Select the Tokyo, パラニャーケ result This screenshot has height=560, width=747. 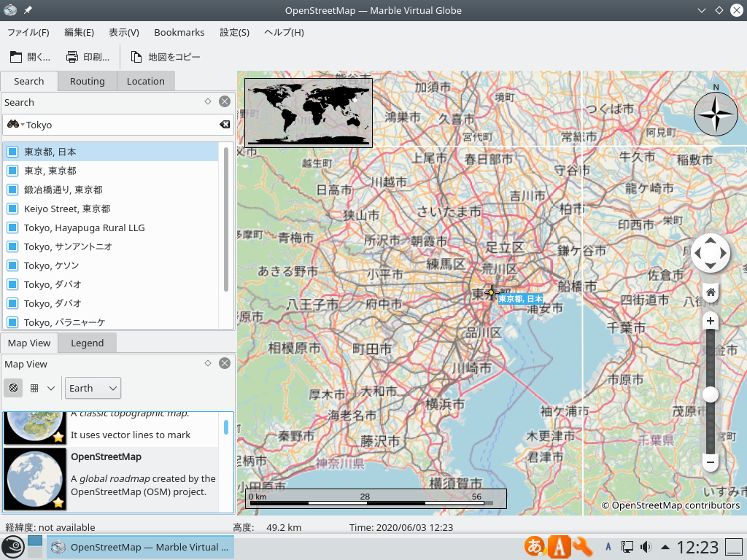point(111,322)
